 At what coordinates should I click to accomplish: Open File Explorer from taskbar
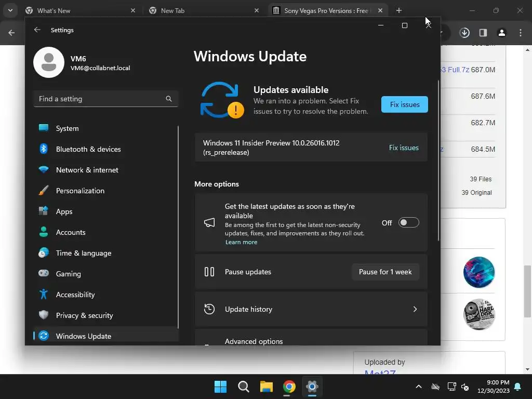(x=267, y=387)
